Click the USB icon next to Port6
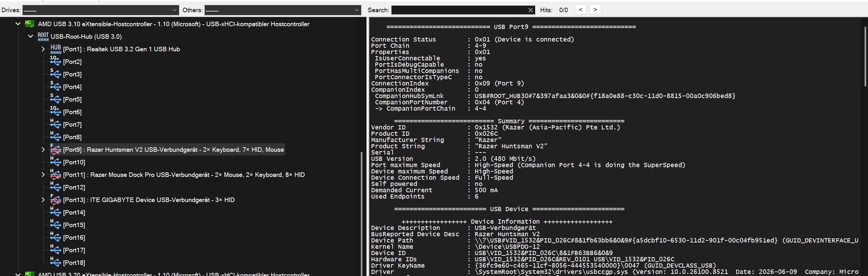The image size is (868, 276). point(55,112)
